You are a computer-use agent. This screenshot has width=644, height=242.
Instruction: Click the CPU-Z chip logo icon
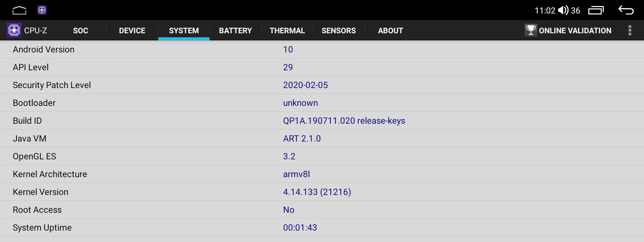point(14,30)
